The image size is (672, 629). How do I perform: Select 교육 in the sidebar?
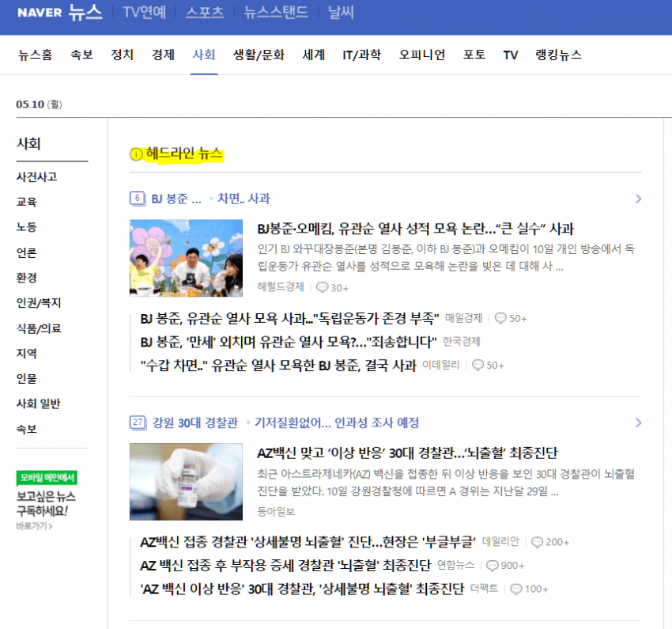click(x=27, y=202)
